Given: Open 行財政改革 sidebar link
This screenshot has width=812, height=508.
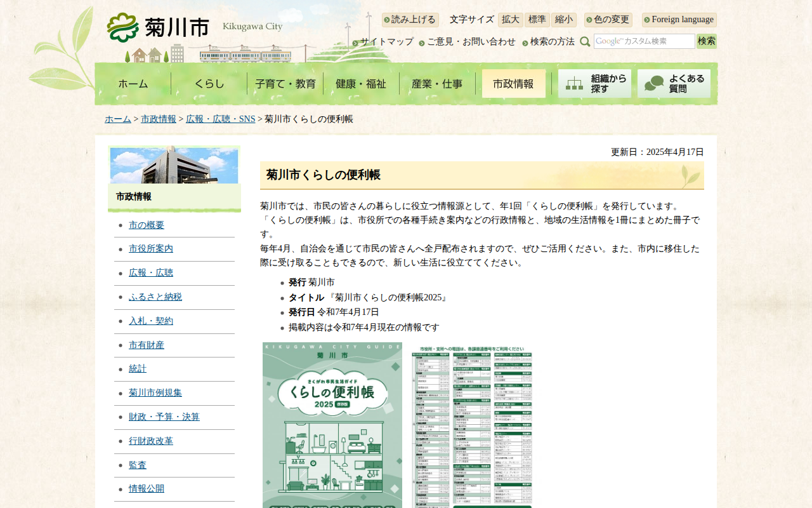Looking at the screenshot, I should coord(151,441).
